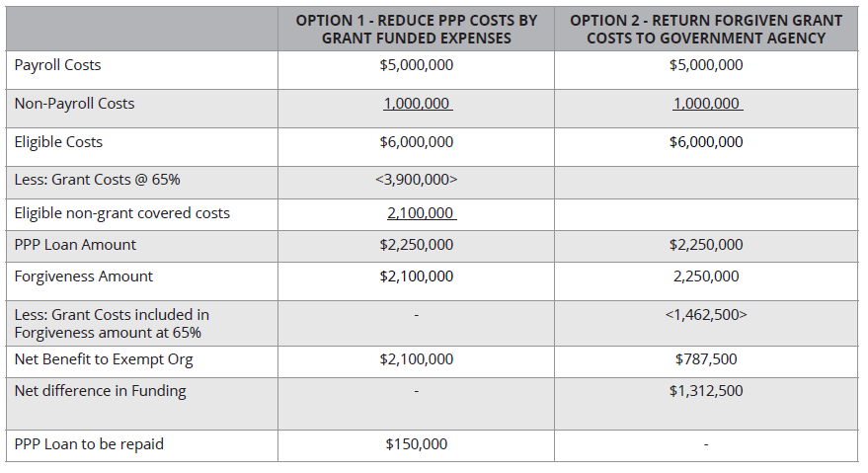The width and height of the screenshot is (868, 473).
Task: Click the PPP Loan Amount row label
Action: click(x=75, y=245)
